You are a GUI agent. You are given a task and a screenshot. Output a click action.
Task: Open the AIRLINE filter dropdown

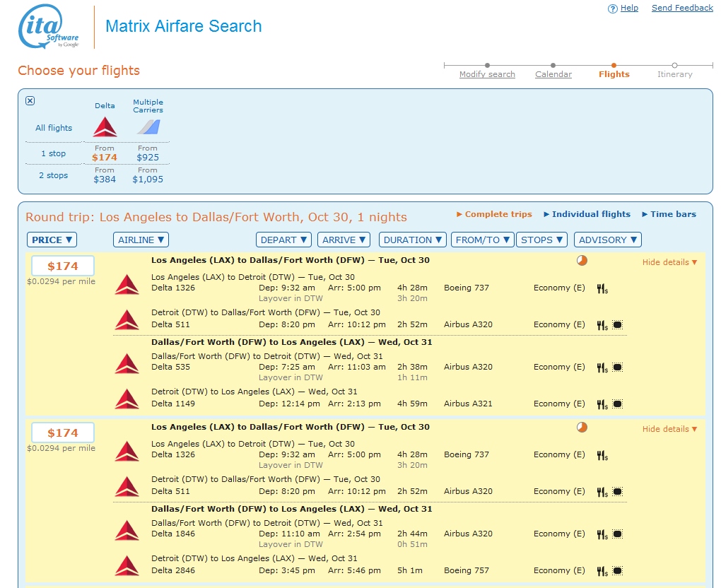141,240
